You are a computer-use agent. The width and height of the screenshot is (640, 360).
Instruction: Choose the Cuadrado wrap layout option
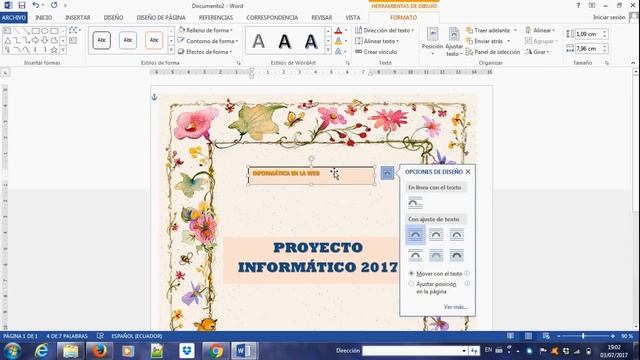click(416, 235)
